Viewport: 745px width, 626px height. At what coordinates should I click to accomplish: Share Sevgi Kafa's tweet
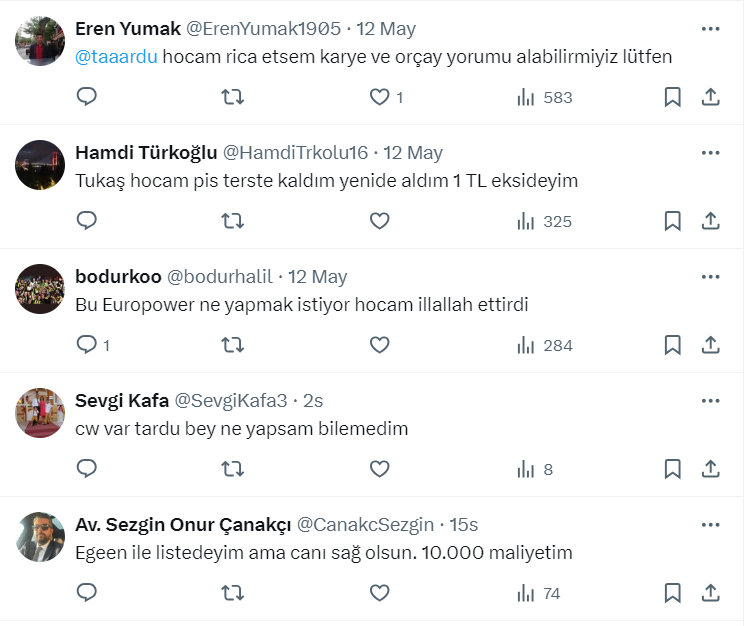710,469
